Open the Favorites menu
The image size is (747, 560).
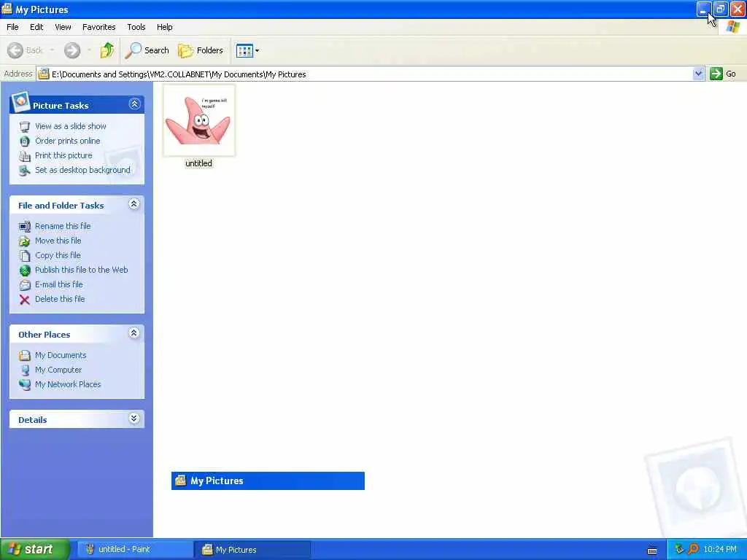point(99,27)
